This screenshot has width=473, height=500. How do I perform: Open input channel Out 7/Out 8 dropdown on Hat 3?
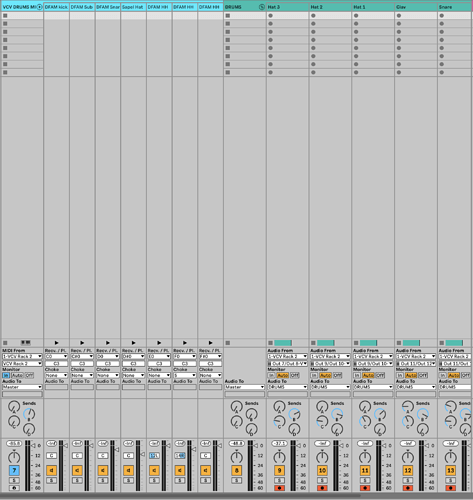click(287, 364)
